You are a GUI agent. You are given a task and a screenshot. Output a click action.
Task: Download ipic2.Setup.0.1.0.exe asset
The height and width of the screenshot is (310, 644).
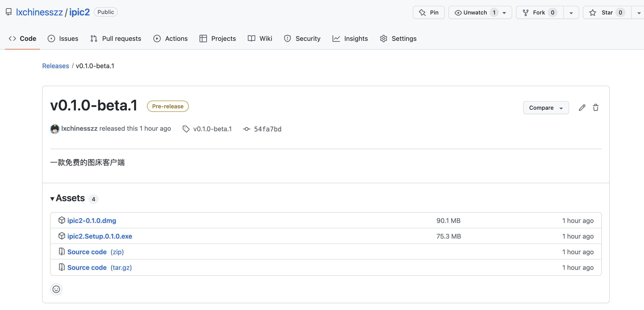(x=99, y=236)
